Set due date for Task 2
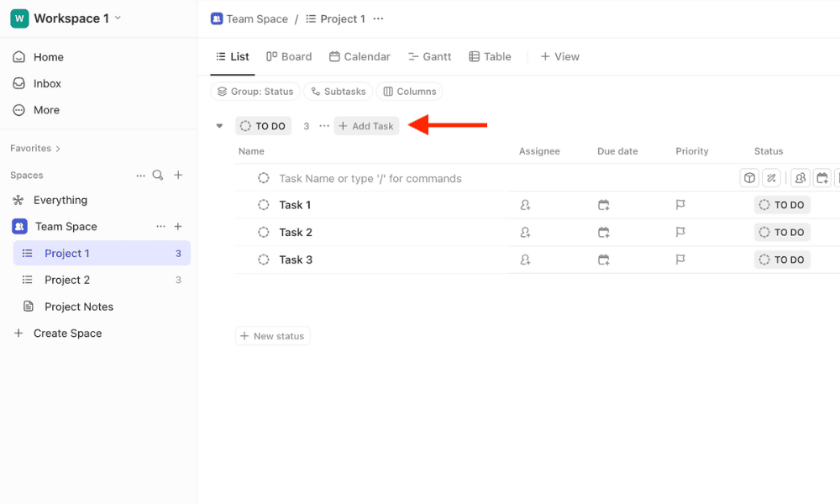This screenshot has width=840, height=504. click(604, 232)
